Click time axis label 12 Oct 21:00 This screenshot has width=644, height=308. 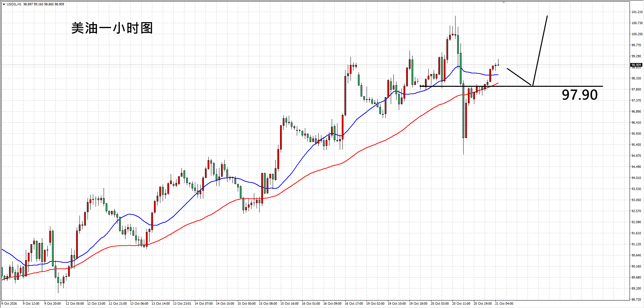point(118,304)
